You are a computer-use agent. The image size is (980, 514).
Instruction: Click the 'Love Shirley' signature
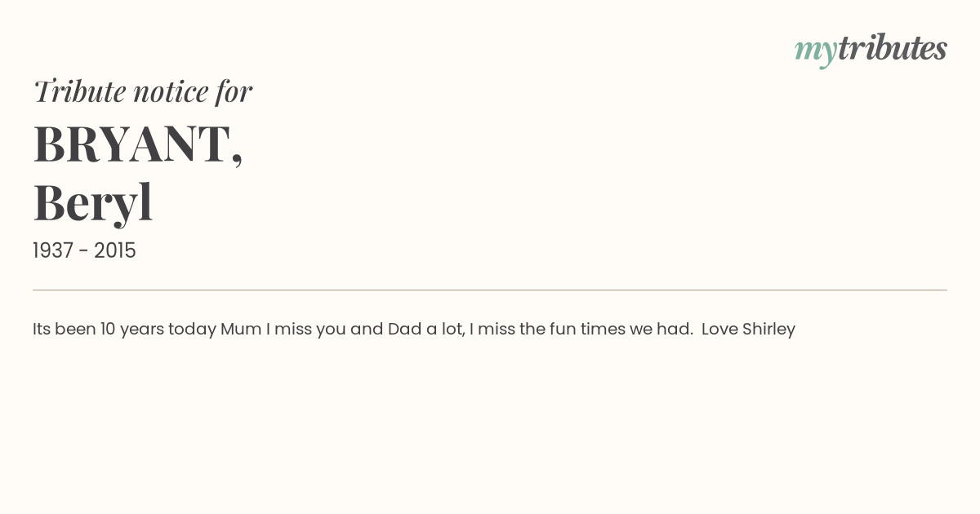[x=748, y=329]
